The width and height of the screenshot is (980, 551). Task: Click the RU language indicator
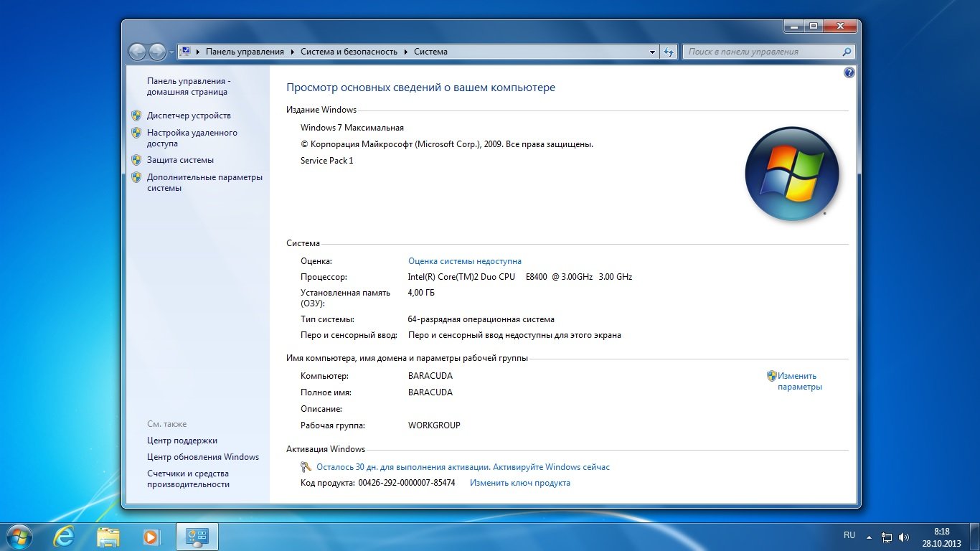[x=849, y=535]
